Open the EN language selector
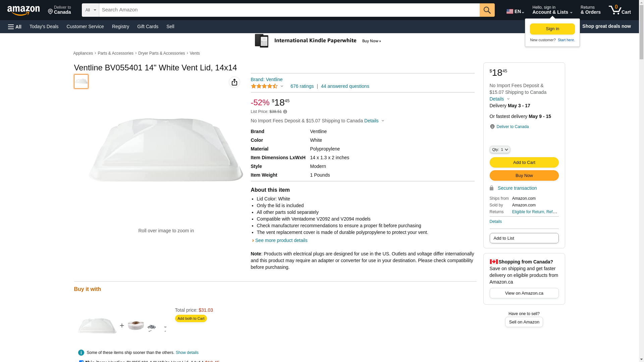The width and height of the screenshot is (644, 362). 515,11
